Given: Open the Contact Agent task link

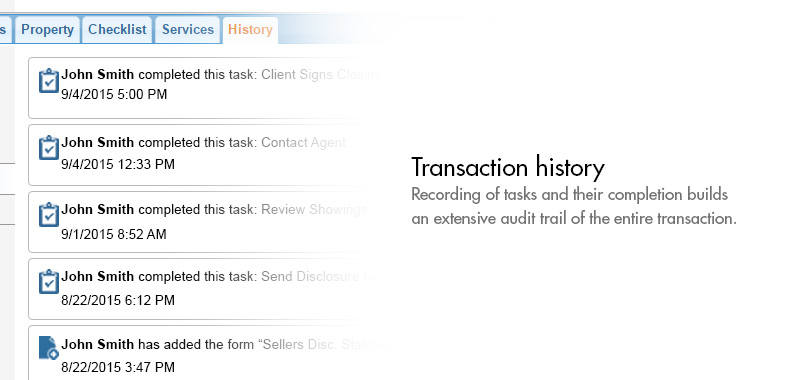Looking at the screenshot, I should [x=303, y=142].
